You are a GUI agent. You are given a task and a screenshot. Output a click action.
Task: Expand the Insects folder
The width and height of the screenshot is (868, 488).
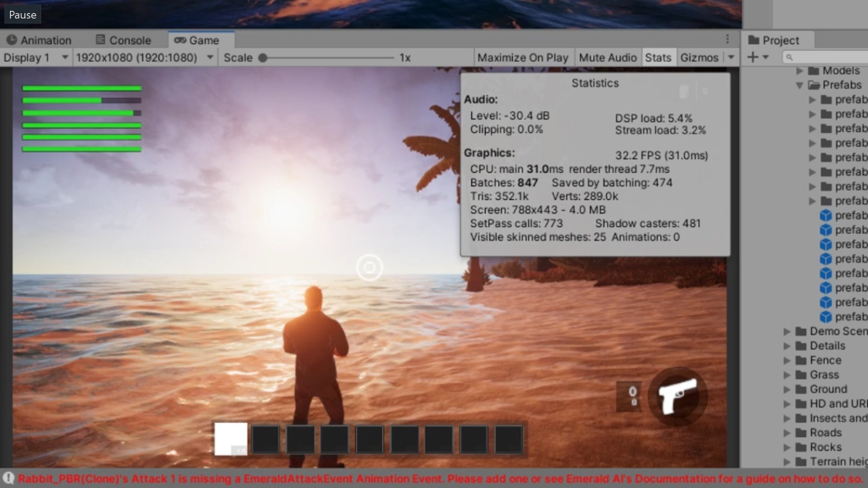click(x=787, y=418)
